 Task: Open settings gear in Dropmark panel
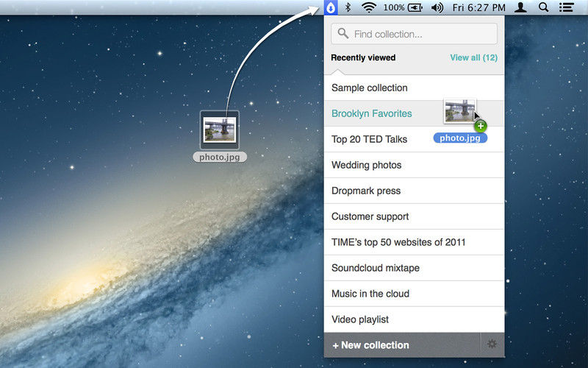pos(492,344)
